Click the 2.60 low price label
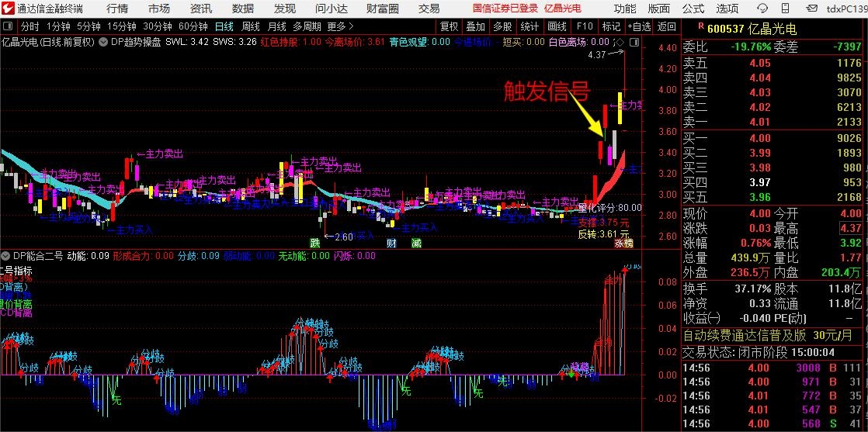Screen dimensions: 868x432 (344, 237)
